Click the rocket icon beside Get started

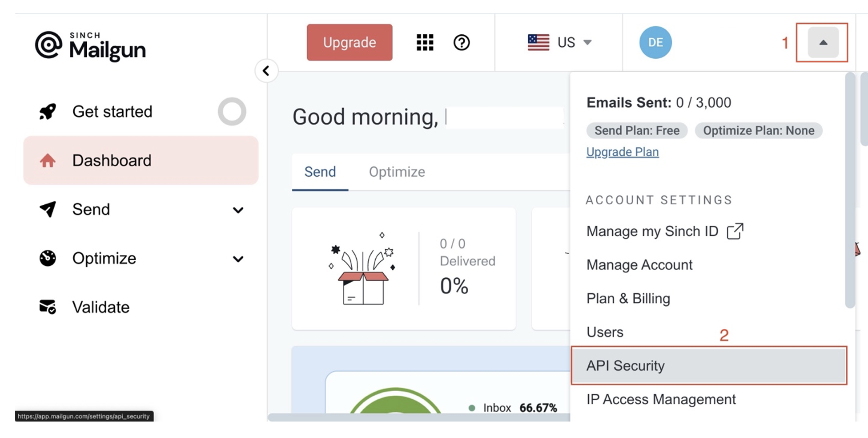pos(48,111)
